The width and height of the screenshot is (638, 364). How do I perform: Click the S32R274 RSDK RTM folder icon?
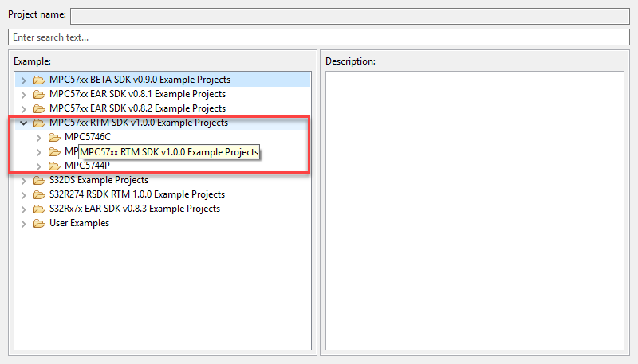tap(39, 194)
